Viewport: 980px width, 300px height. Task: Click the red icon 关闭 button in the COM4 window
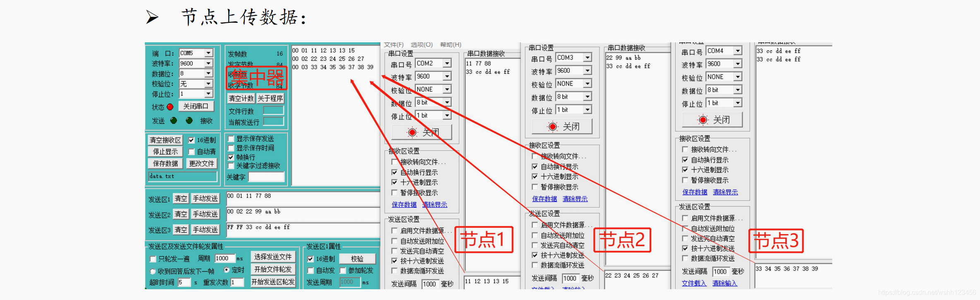click(x=712, y=120)
